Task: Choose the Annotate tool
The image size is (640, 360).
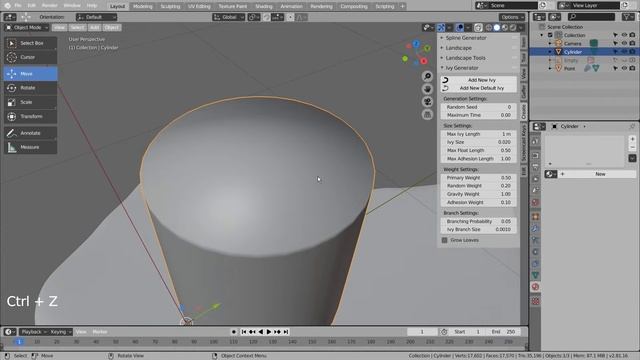Action: click(x=31, y=133)
